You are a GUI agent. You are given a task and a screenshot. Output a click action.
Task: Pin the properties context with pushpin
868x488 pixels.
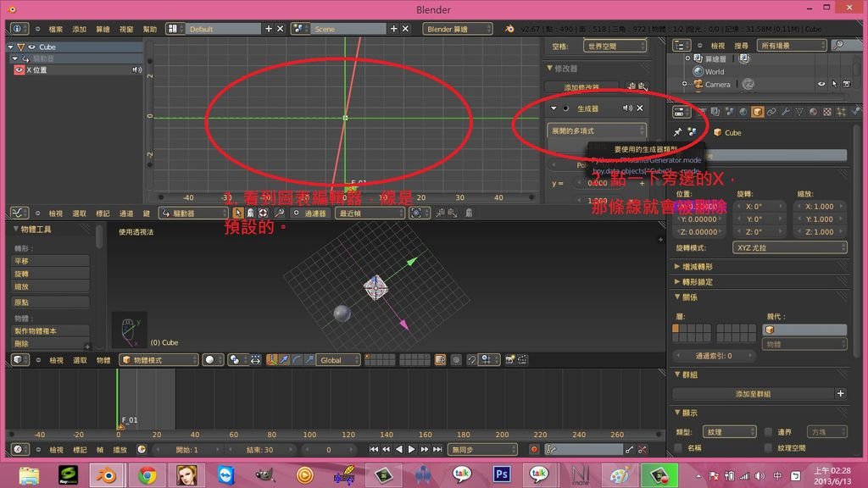677,132
